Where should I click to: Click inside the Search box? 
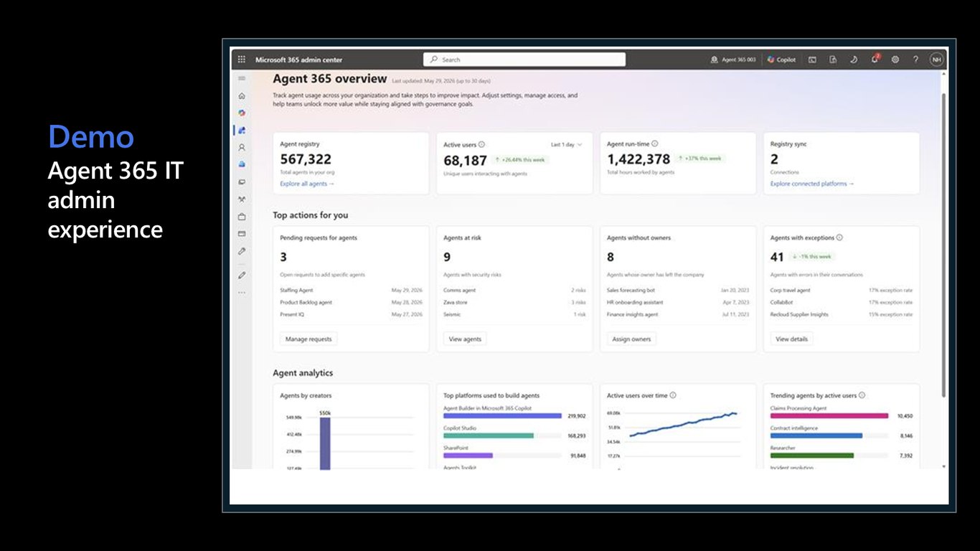(524, 60)
